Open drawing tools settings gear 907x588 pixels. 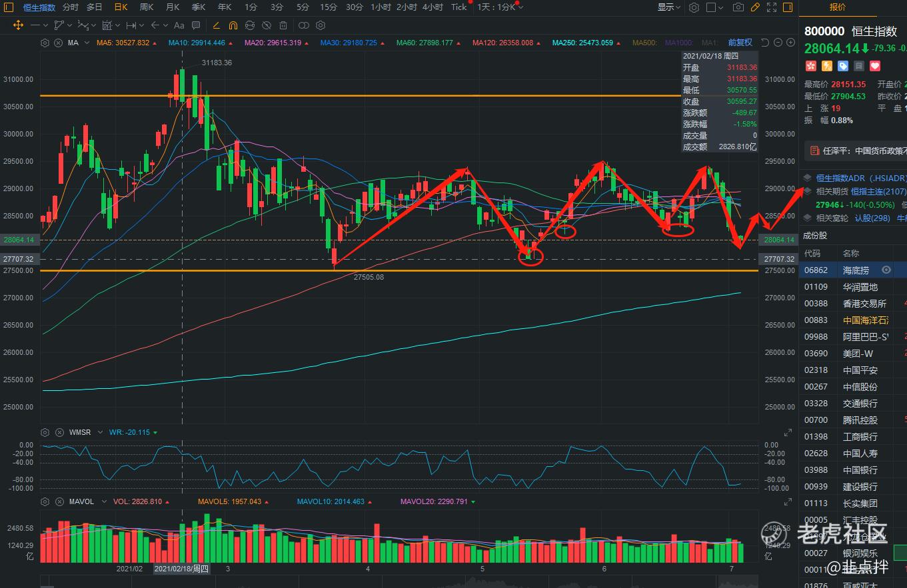321,25
